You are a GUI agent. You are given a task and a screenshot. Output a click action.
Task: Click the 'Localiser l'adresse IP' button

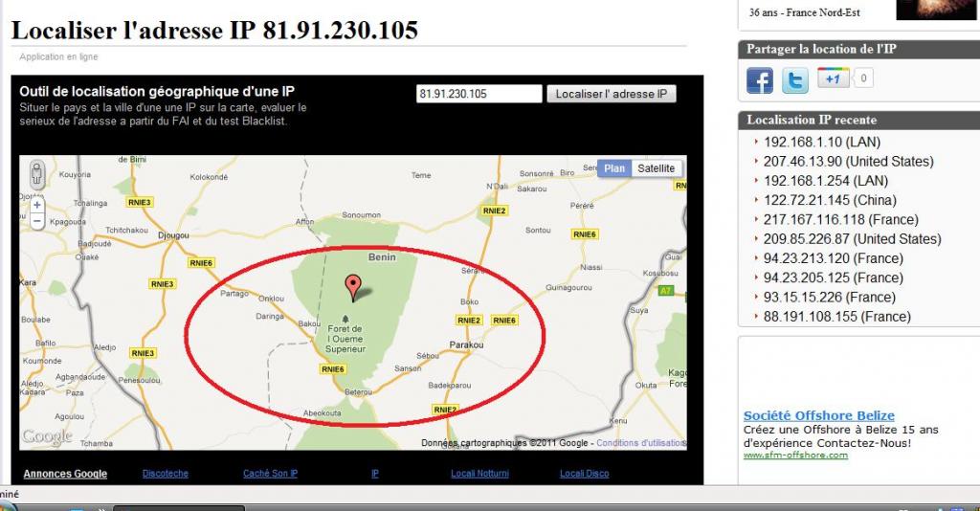(x=612, y=94)
